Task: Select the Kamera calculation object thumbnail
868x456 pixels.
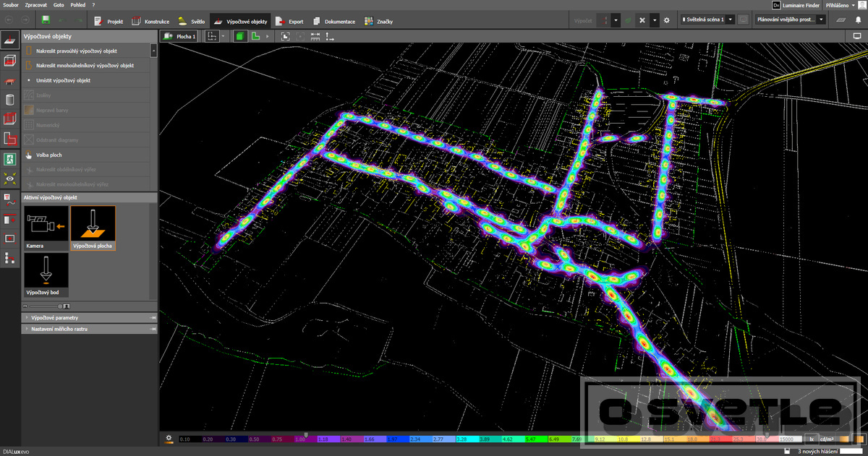Action: point(46,228)
